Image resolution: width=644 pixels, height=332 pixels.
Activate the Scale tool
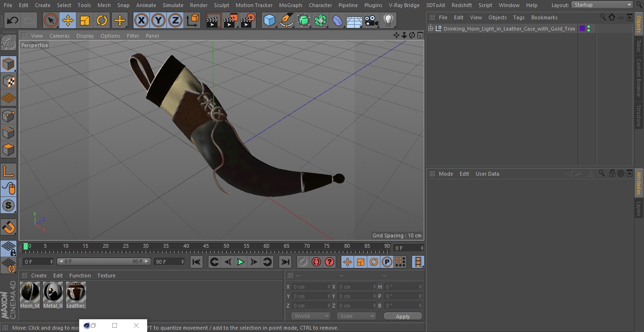pyautogui.click(x=85, y=21)
